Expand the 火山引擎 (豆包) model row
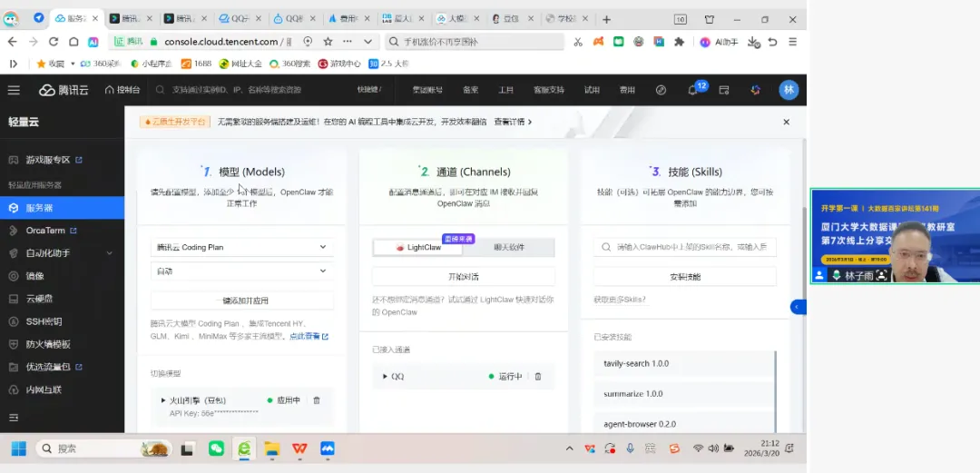Screen dimensions: 980x473 163,400
